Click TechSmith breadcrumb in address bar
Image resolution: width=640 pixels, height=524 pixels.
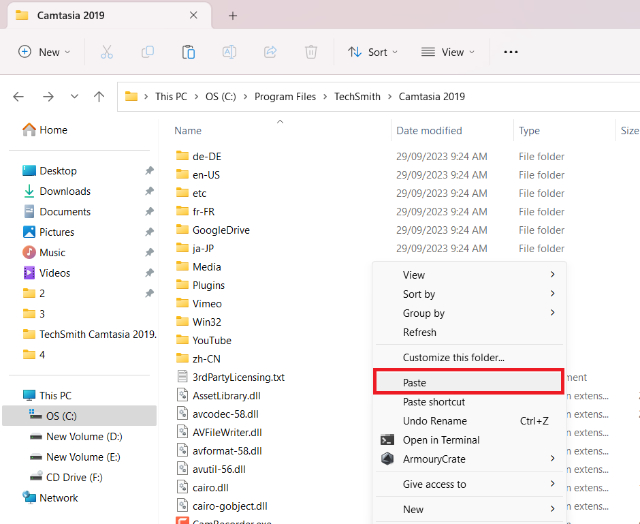(357, 97)
